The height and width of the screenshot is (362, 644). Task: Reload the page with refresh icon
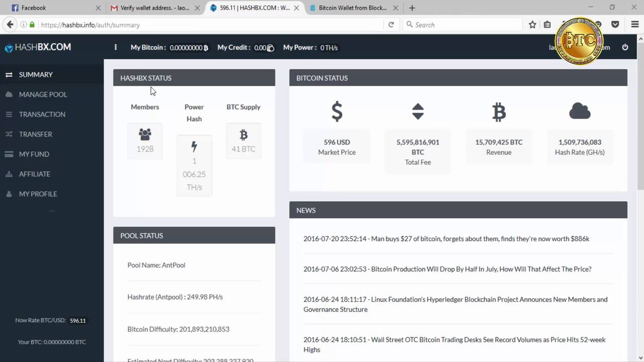pyautogui.click(x=391, y=25)
